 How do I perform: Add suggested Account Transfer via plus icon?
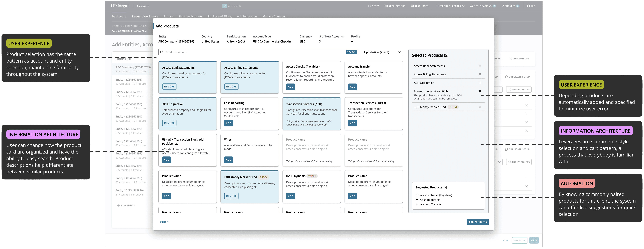(x=417, y=204)
